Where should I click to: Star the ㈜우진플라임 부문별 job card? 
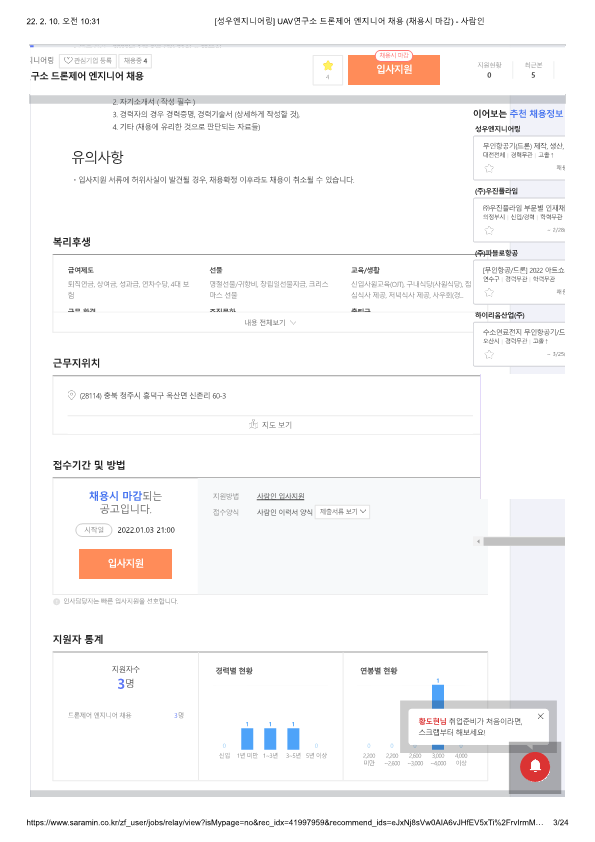tap(489, 230)
